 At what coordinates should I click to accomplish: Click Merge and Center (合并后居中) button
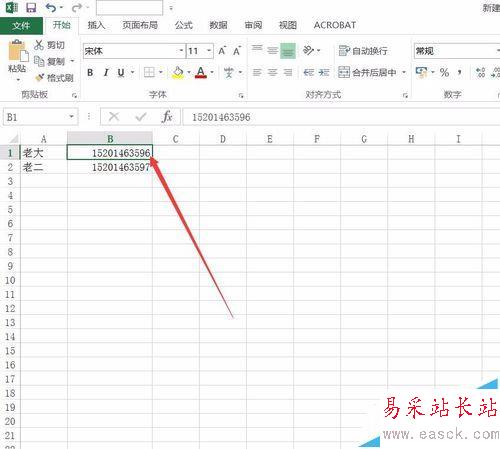(367, 72)
